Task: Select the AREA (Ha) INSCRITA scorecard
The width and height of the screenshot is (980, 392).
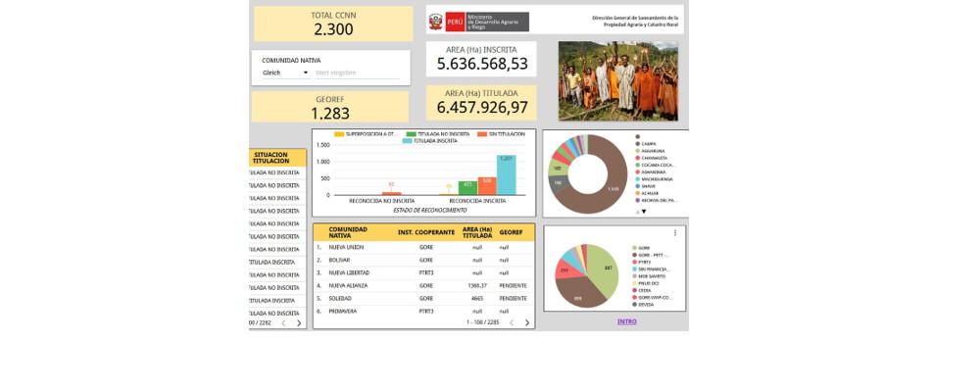Action: pos(481,59)
